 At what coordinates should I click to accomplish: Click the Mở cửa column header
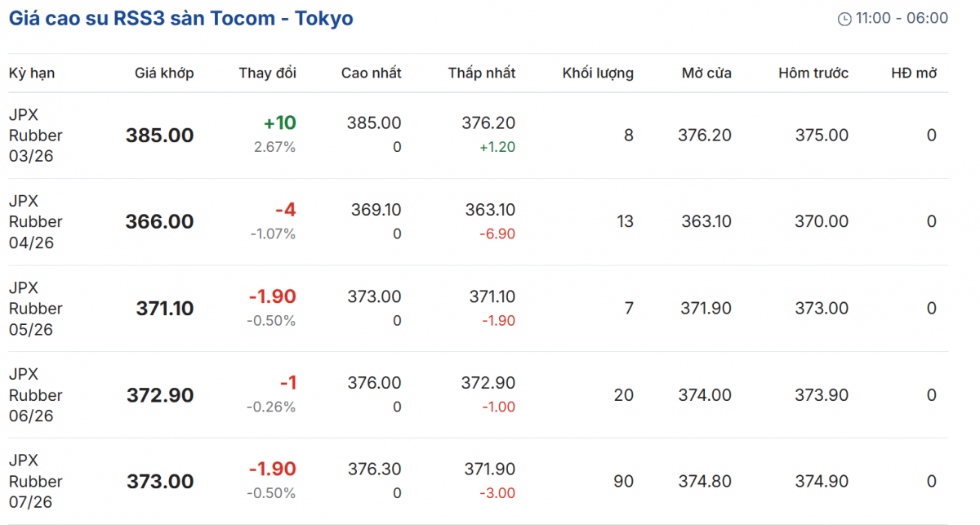(x=706, y=73)
